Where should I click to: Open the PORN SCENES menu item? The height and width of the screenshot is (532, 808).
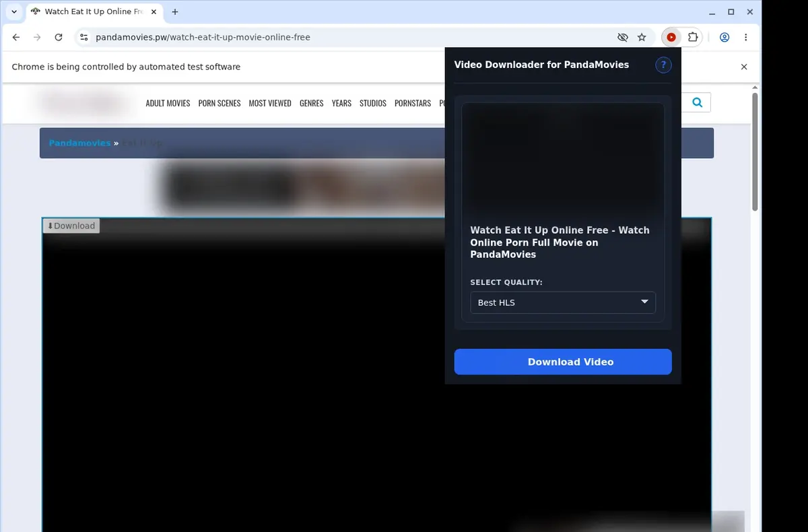220,103
